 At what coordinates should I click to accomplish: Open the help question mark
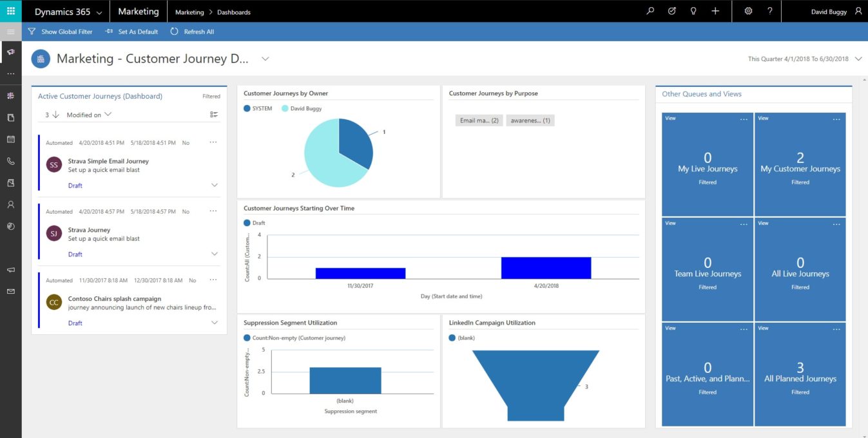click(x=770, y=12)
